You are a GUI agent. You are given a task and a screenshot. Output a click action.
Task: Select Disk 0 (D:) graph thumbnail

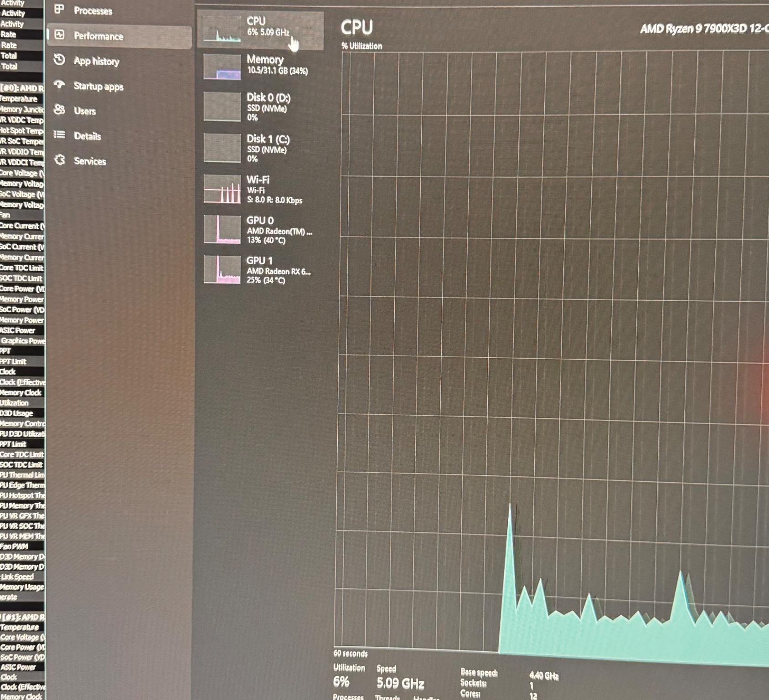(x=222, y=107)
